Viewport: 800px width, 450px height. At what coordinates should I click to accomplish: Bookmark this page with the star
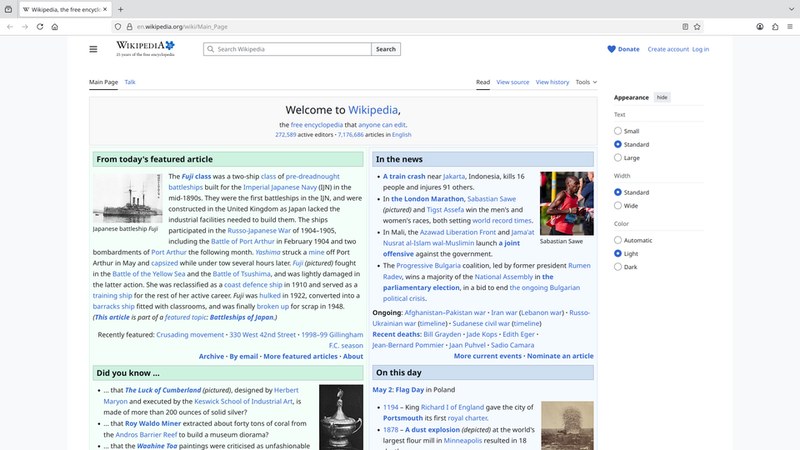697,27
